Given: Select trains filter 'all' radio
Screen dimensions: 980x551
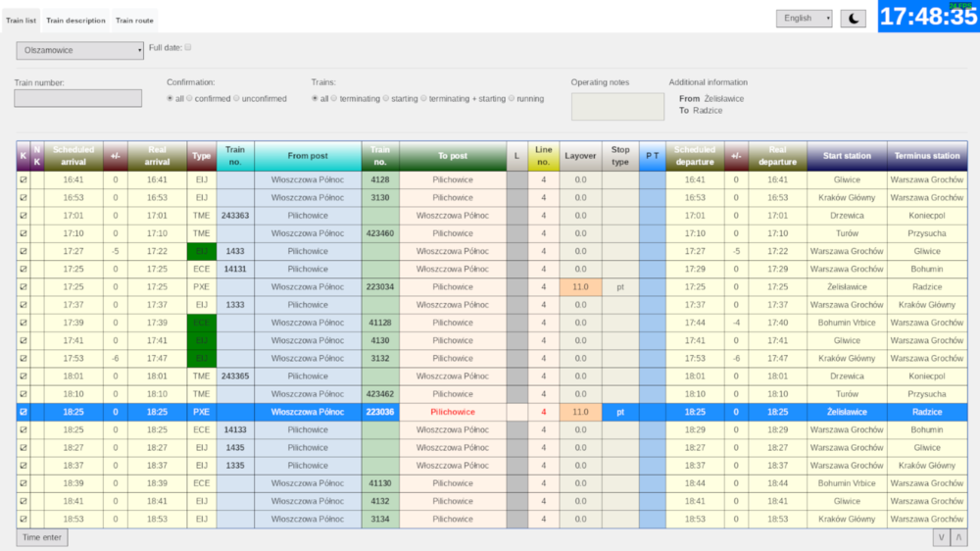Looking at the screenshot, I should pos(315,98).
